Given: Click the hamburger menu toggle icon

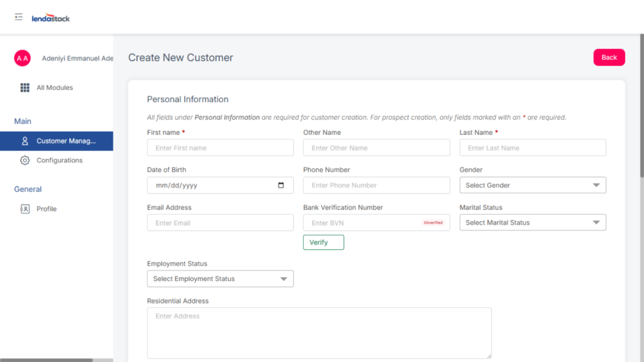Looking at the screenshot, I should pos(19,17).
